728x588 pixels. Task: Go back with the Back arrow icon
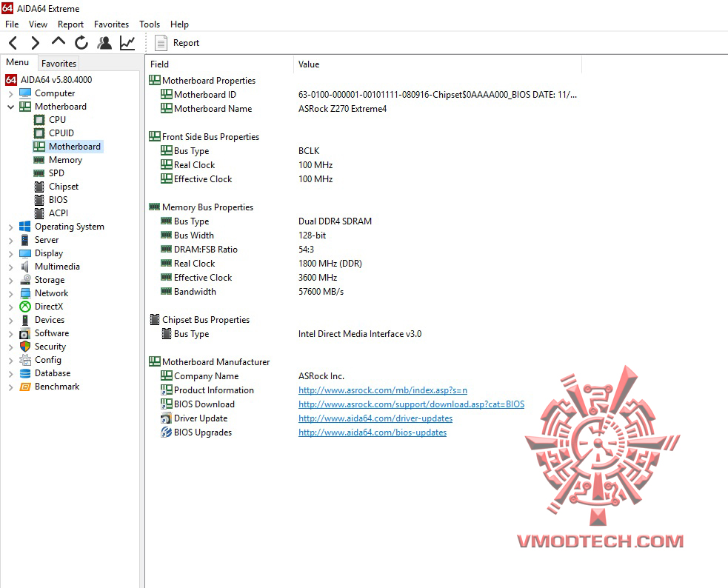(13, 43)
